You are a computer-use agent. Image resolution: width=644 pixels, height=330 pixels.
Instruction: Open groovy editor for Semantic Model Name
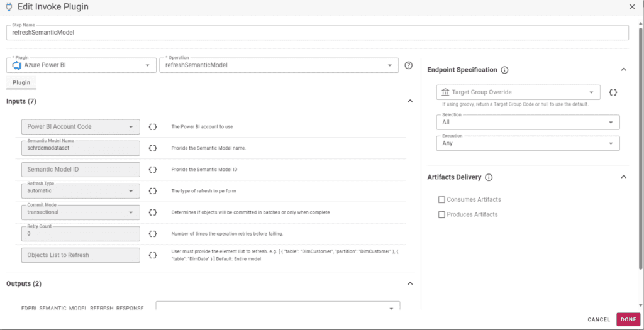click(153, 148)
